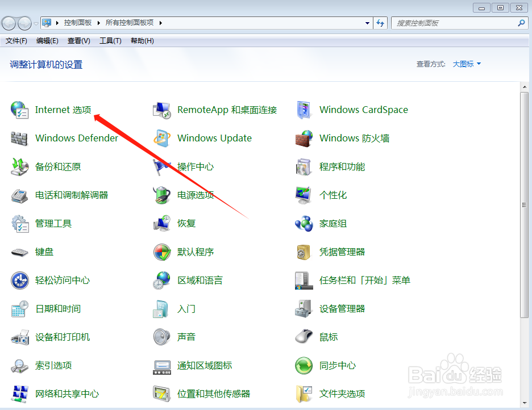Click the 操作中心 flag icon
This screenshot has height=410, width=532.
162,167
